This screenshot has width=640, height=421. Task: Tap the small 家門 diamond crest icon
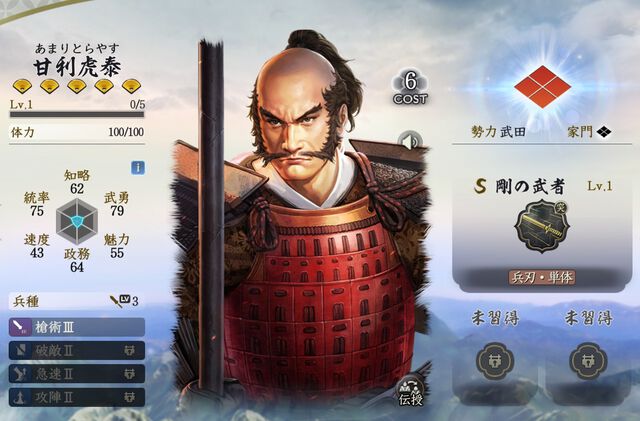pyautogui.click(x=604, y=132)
